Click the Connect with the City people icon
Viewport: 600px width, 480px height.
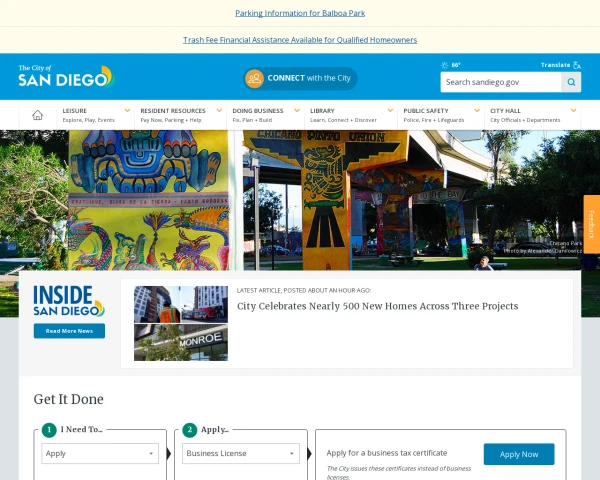tap(254, 78)
